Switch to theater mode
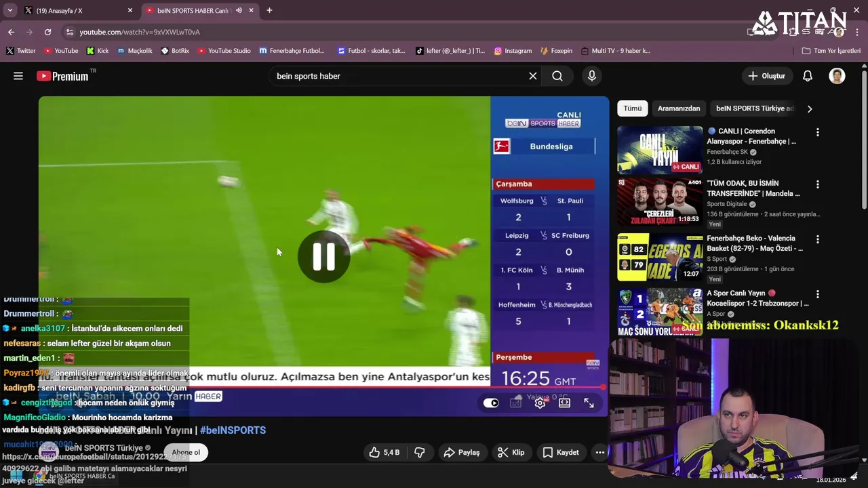 pyautogui.click(x=564, y=403)
